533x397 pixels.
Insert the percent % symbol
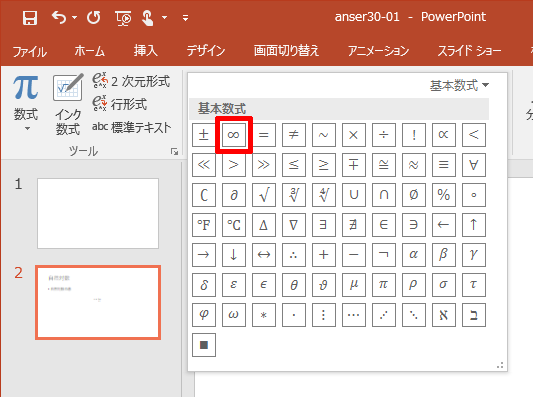(x=444, y=195)
